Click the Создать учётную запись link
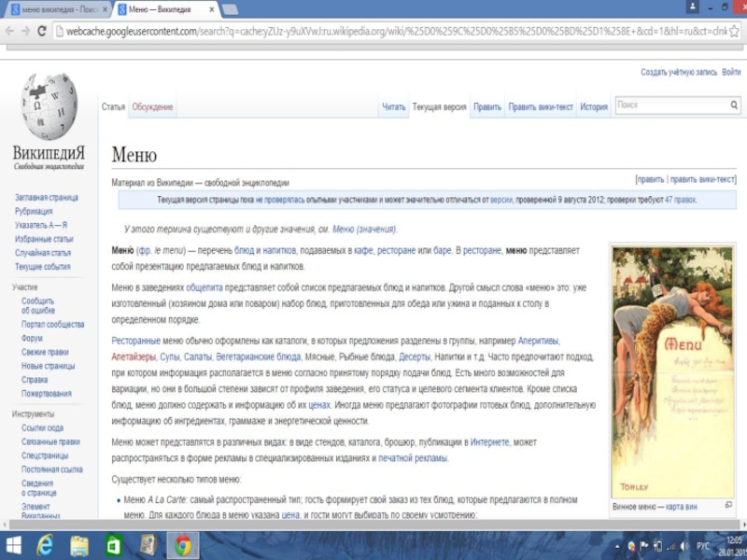 (x=679, y=72)
